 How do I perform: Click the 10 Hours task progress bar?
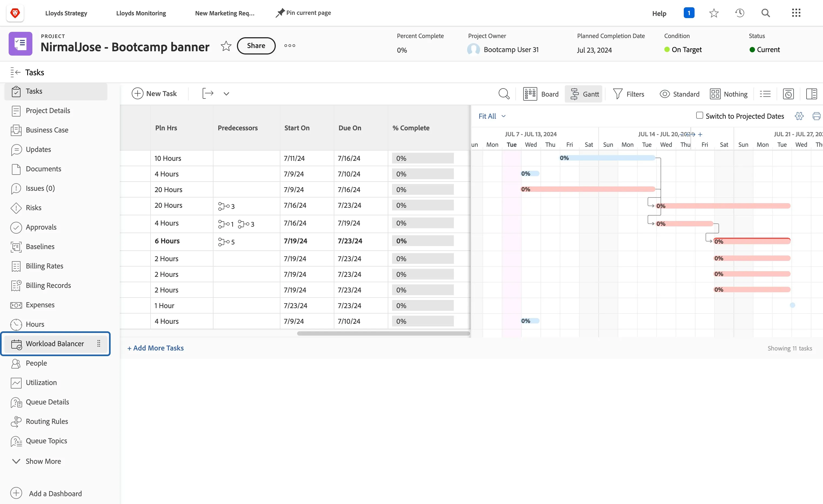click(423, 158)
